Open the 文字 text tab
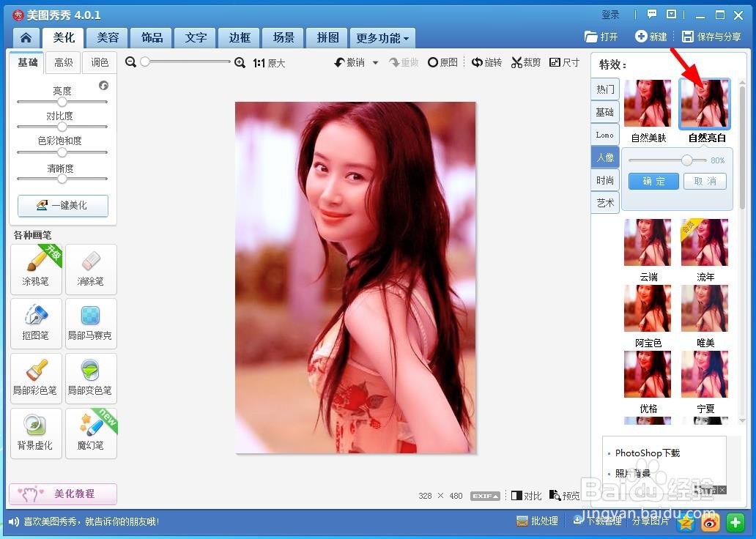756x539 pixels. click(x=196, y=37)
